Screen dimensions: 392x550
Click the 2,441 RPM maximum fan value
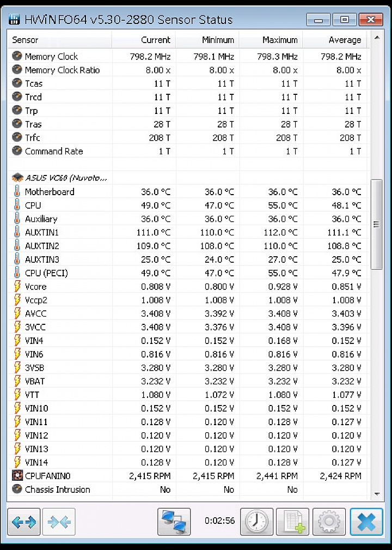tap(277, 476)
